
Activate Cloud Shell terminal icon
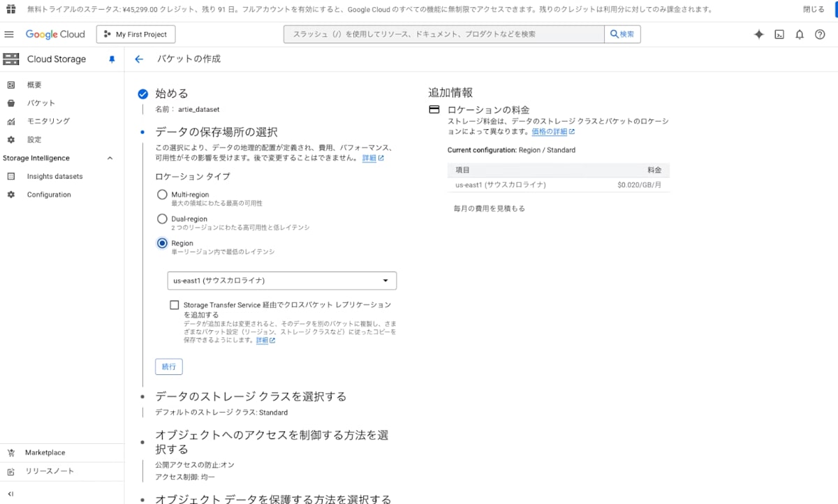point(779,34)
